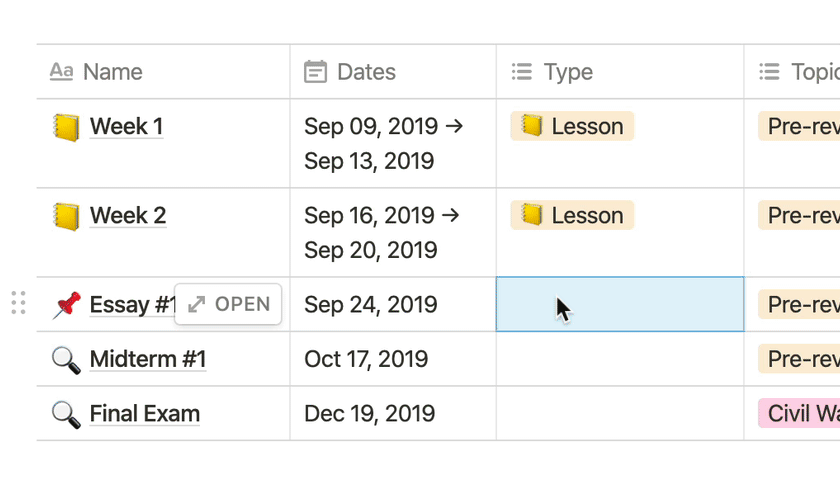
Task: Open the Week 1 page link
Action: pos(126,127)
